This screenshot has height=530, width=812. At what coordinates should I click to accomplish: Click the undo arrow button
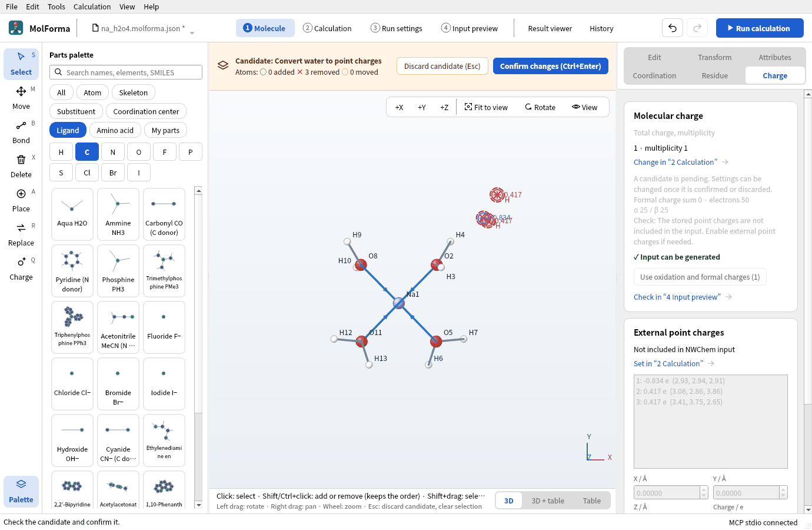click(x=673, y=28)
